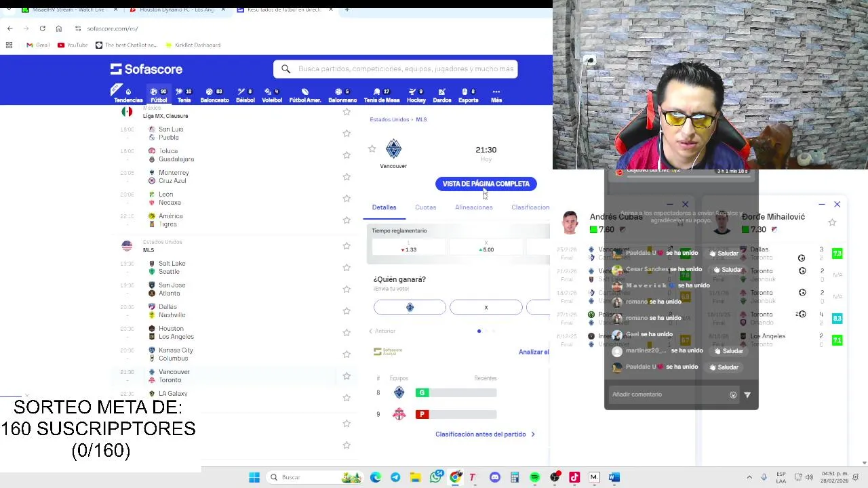Screen dimensions: 868x488
Task: Click Saludar next to martinez20_
Action: click(728, 351)
